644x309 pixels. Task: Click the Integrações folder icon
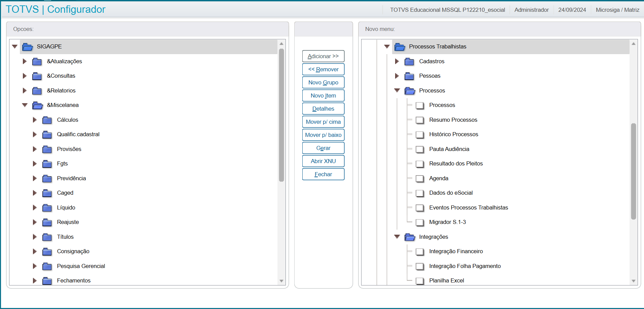click(410, 237)
